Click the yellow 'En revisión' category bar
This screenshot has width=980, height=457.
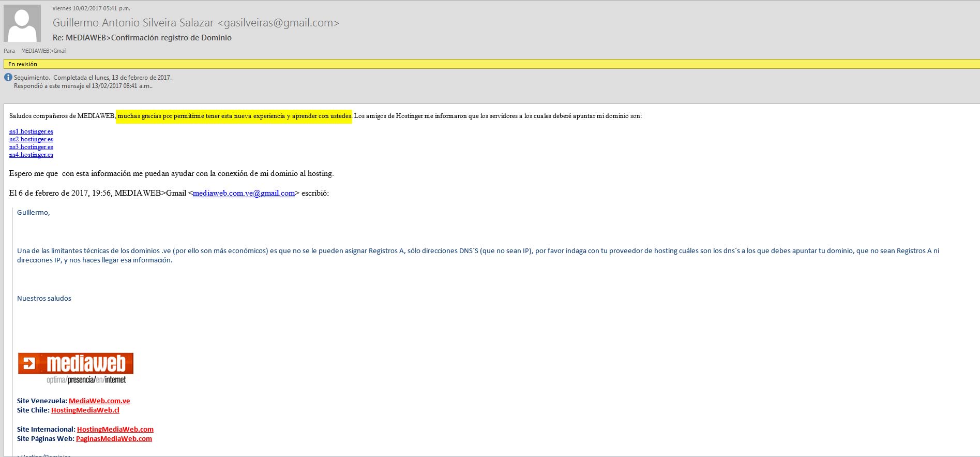coord(491,64)
